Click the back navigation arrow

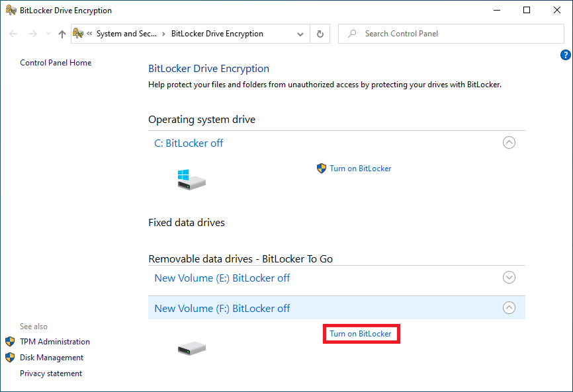pos(13,34)
